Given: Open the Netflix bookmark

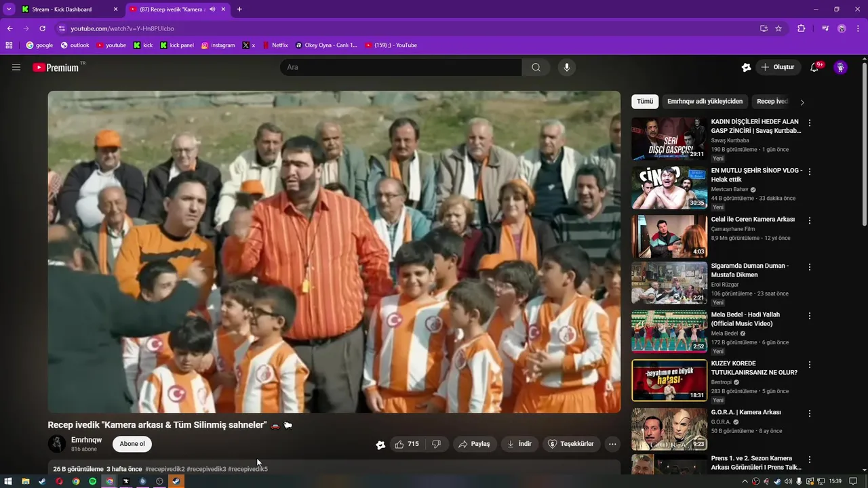Looking at the screenshot, I should coord(275,45).
